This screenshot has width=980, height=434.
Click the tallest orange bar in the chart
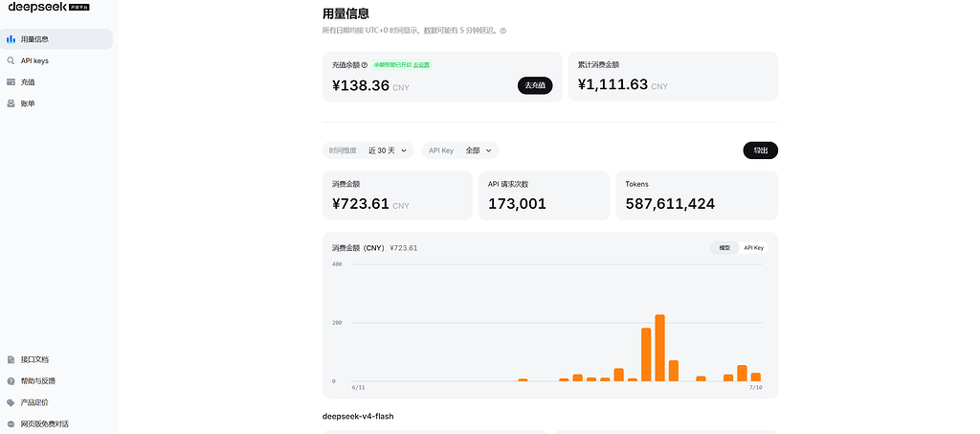coord(660,348)
